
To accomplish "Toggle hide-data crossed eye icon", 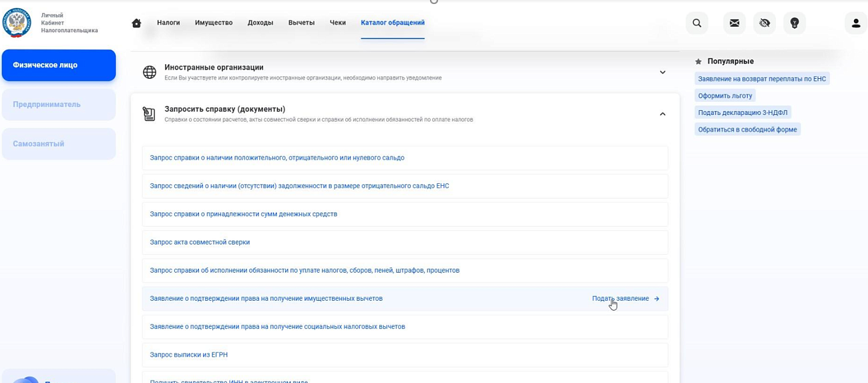I will [x=765, y=23].
